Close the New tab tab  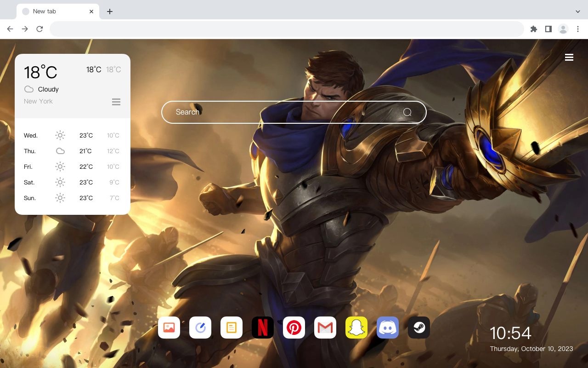pos(91,11)
